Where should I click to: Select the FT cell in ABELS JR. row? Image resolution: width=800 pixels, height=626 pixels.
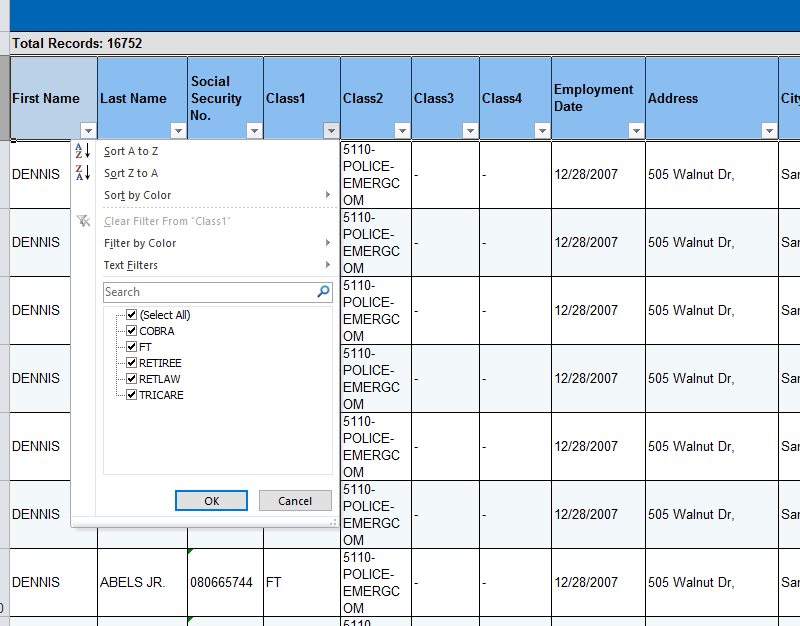pos(302,582)
